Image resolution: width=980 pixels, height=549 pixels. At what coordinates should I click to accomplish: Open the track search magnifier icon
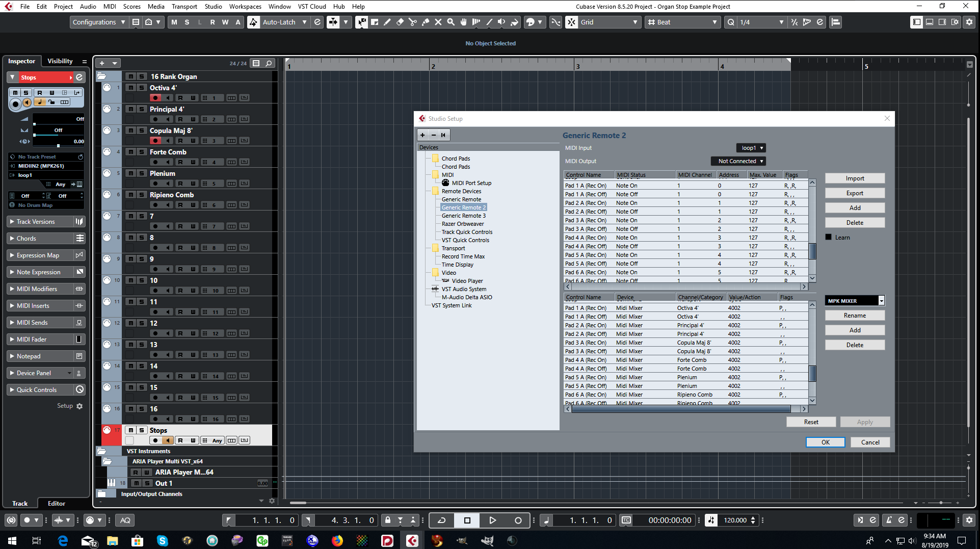pyautogui.click(x=269, y=63)
